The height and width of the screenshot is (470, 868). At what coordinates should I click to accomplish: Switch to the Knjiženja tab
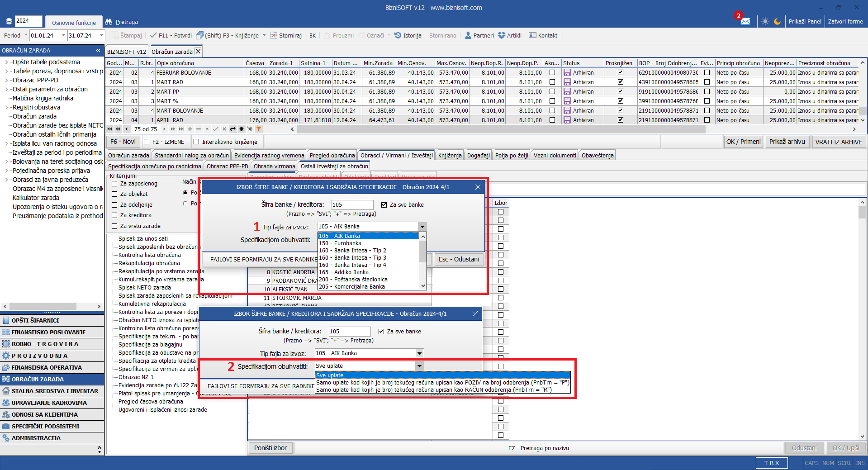point(450,155)
